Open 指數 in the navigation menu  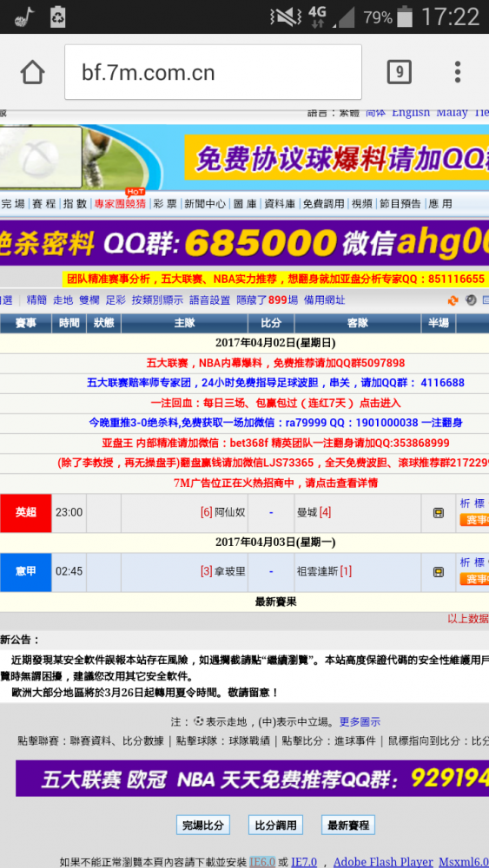pyautogui.click(x=75, y=204)
